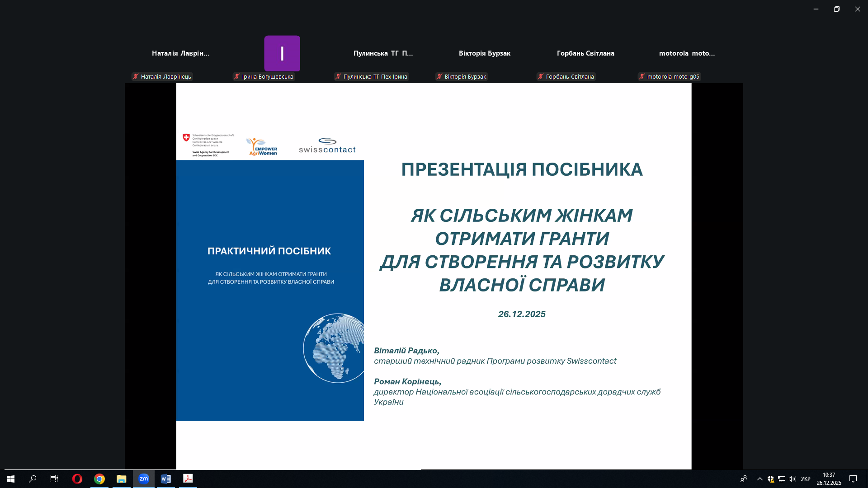Open File Explorer from the taskbar

point(121,479)
